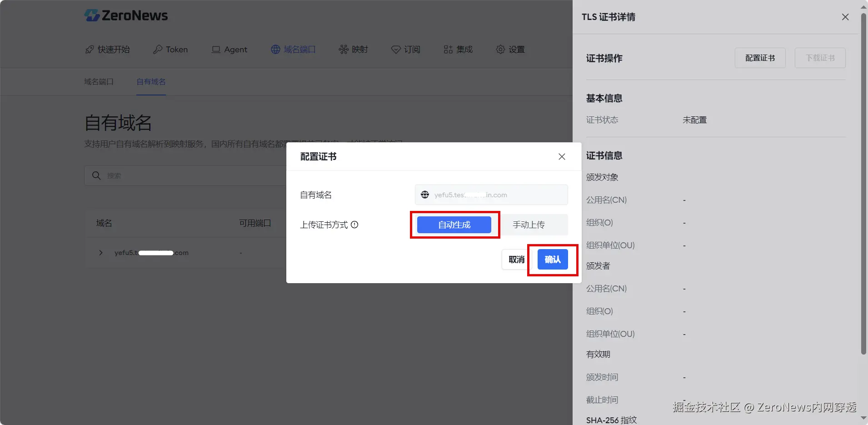The image size is (868, 425).
Task: Click the 下载证书 button
Action: coord(820,58)
